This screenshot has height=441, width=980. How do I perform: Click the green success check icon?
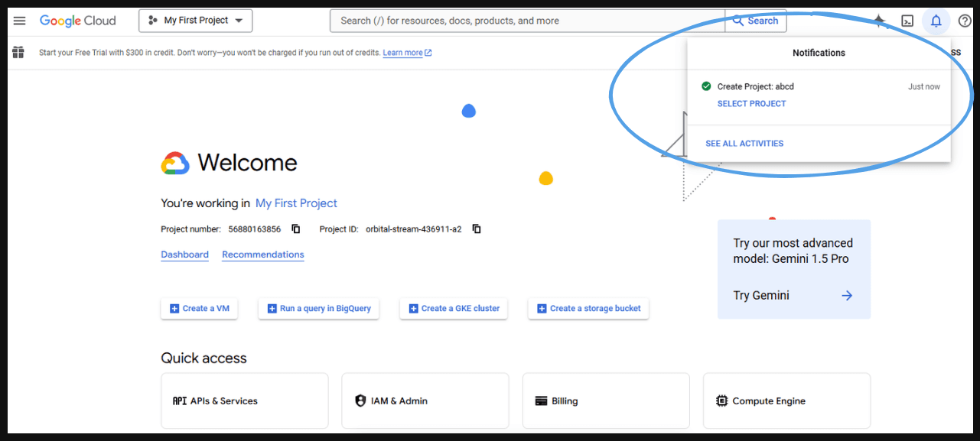point(706,86)
